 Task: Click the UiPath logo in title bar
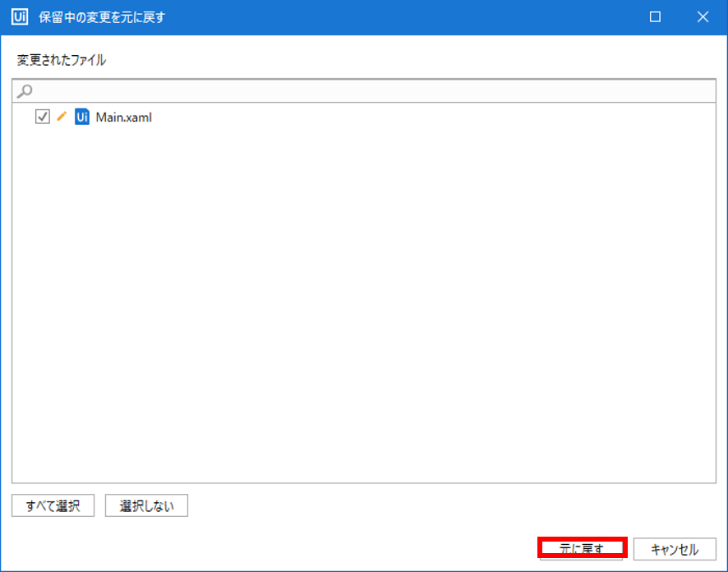point(20,17)
